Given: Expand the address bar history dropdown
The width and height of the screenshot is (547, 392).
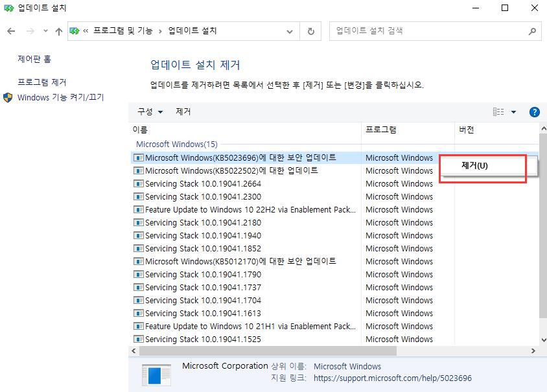Looking at the screenshot, I should click(290, 30).
